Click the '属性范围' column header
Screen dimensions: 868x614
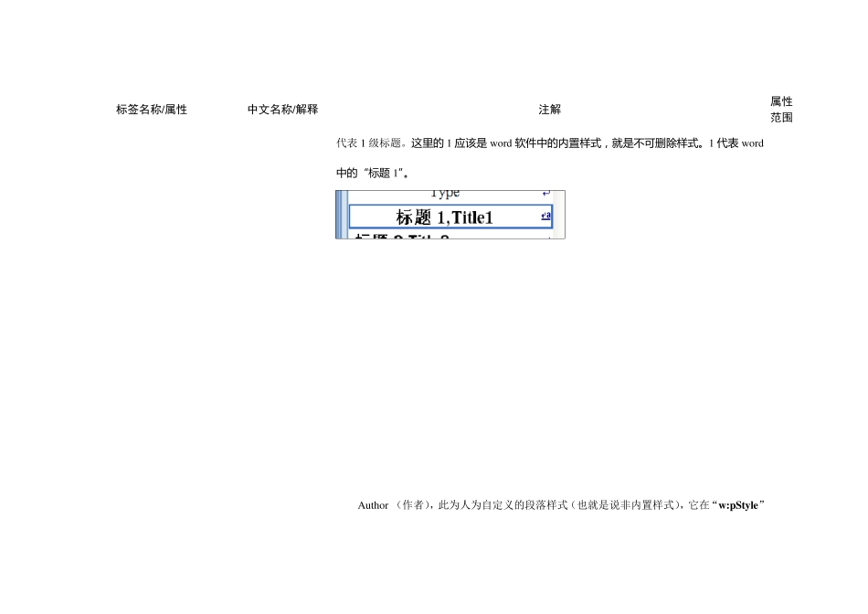coord(781,110)
